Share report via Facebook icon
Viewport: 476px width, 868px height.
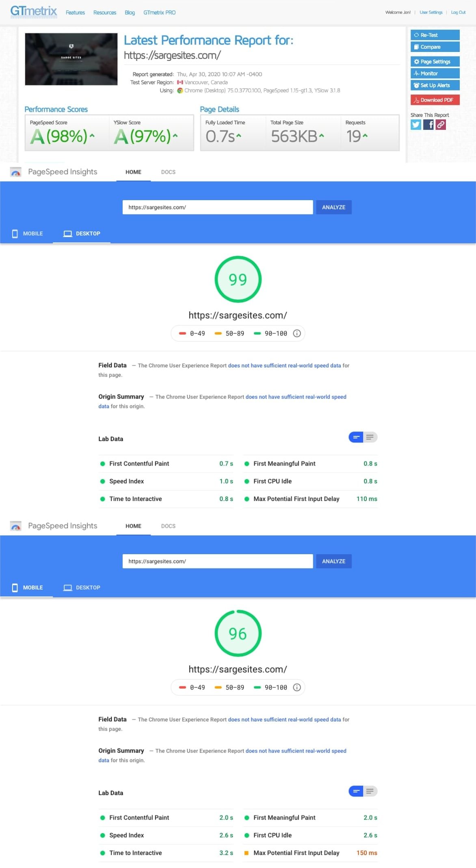(428, 125)
